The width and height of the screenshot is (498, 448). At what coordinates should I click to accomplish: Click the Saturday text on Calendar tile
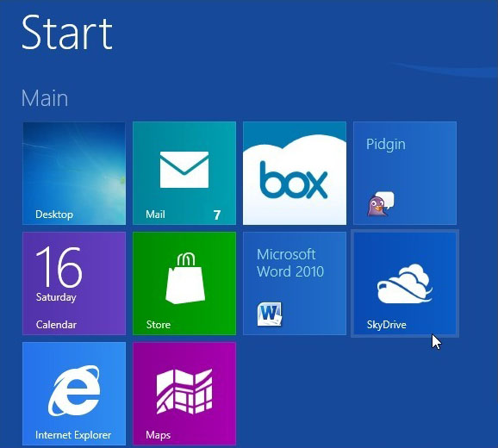pyautogui.click(x=56, y=297)
